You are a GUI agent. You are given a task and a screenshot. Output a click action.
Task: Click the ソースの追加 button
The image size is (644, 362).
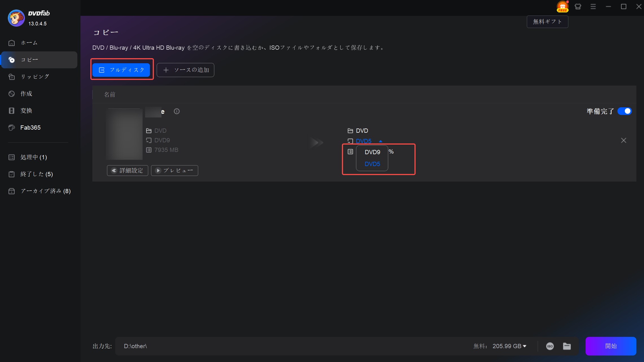[185, 70]
